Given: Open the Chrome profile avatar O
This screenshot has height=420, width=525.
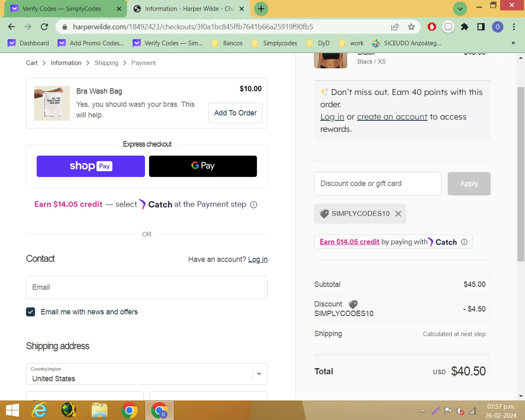Looking at the screenshot, I should [x=497, y=27].
